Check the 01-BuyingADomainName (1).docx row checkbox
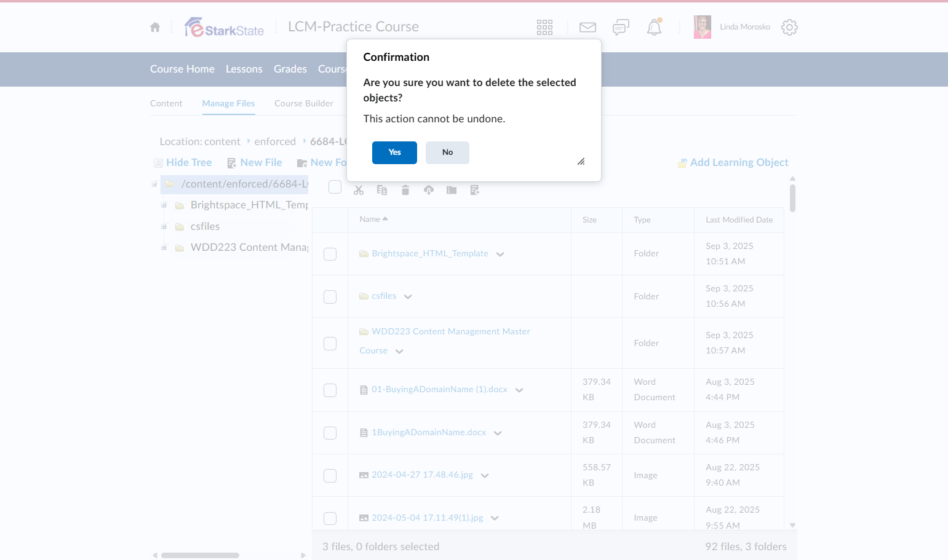948x560 pixels. coord(330,390)
